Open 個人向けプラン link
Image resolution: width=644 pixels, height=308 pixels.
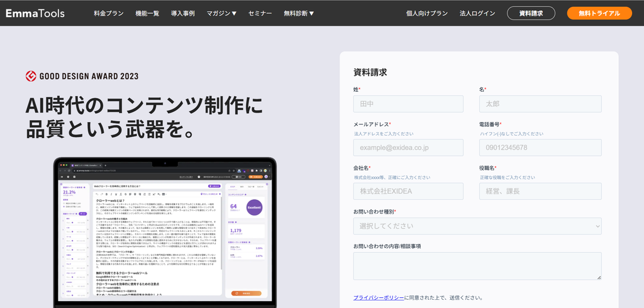(427, 13)
